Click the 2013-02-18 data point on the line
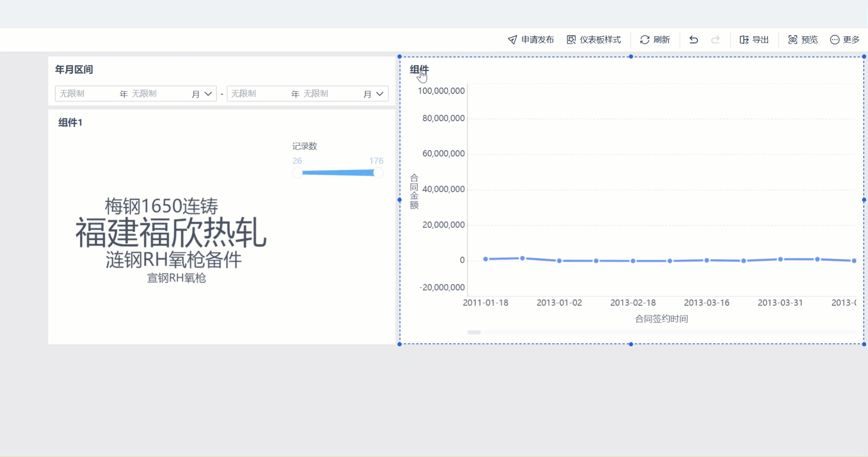 point(633,261)
